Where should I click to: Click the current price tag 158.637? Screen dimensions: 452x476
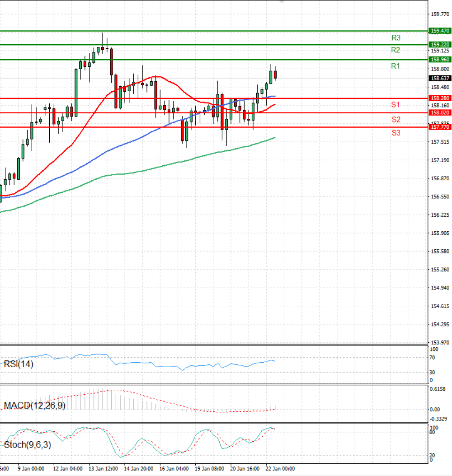[440, 78]
